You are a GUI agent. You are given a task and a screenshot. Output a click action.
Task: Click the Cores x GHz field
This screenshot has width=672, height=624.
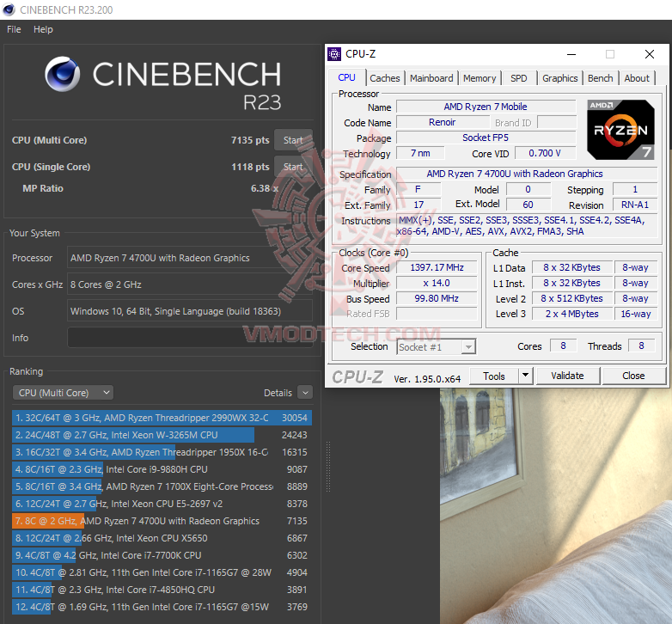(190, 284)
